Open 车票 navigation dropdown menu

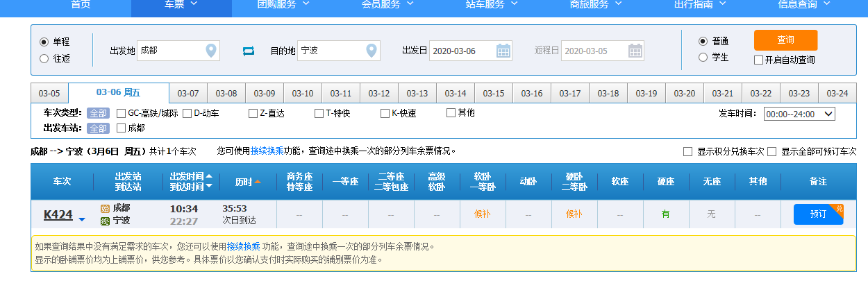coord(181,4)
